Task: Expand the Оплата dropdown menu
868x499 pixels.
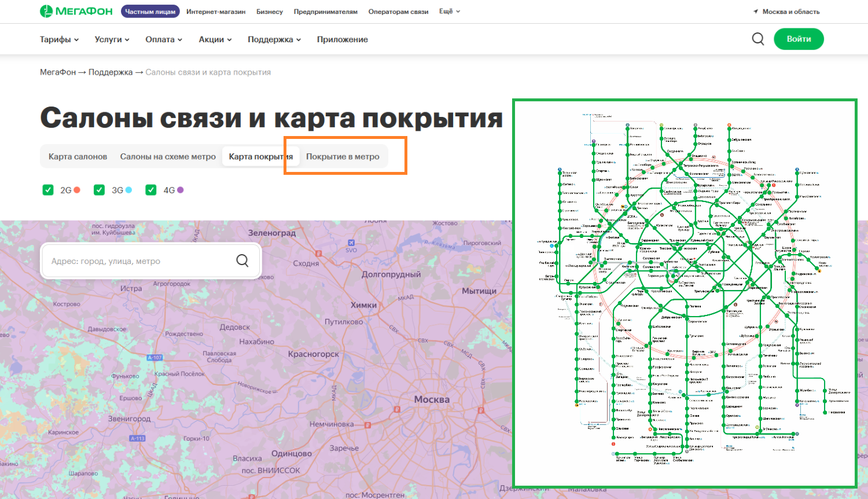Action: coord(164,39)
